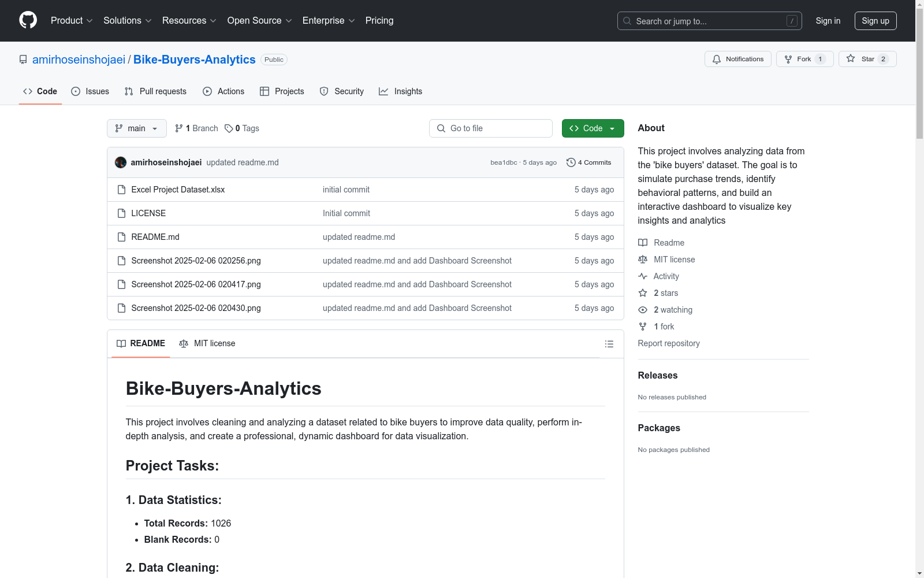Open the Packages heading link

[659, 428]
